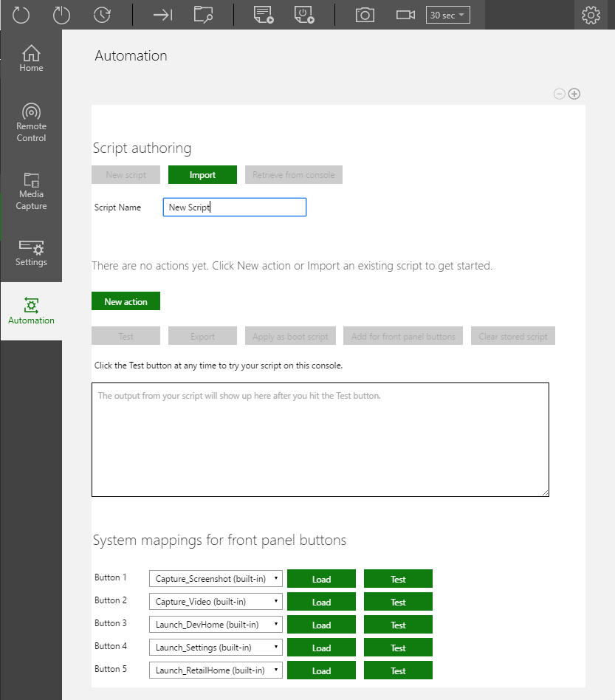This screenshot has height=700, width=615.
Task: Click the Apply as boot script button
Action: [x=290, y=336]
